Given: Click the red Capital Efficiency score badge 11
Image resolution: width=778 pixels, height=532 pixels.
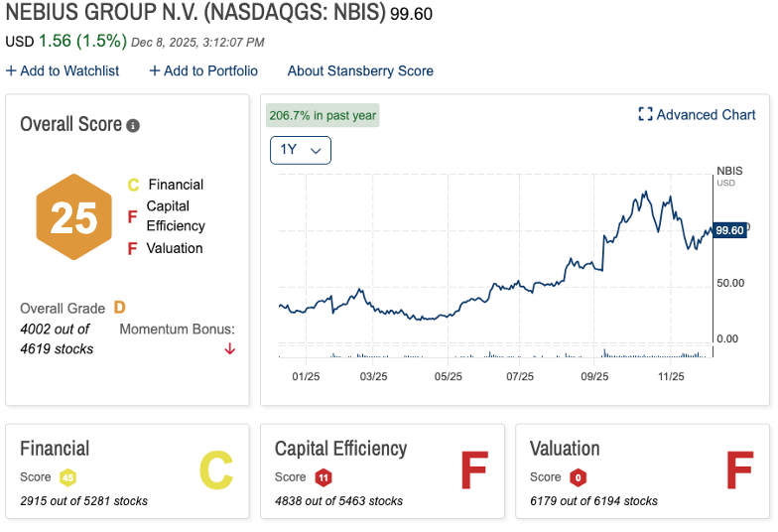Looking at the screenshot, I should 323,477.
